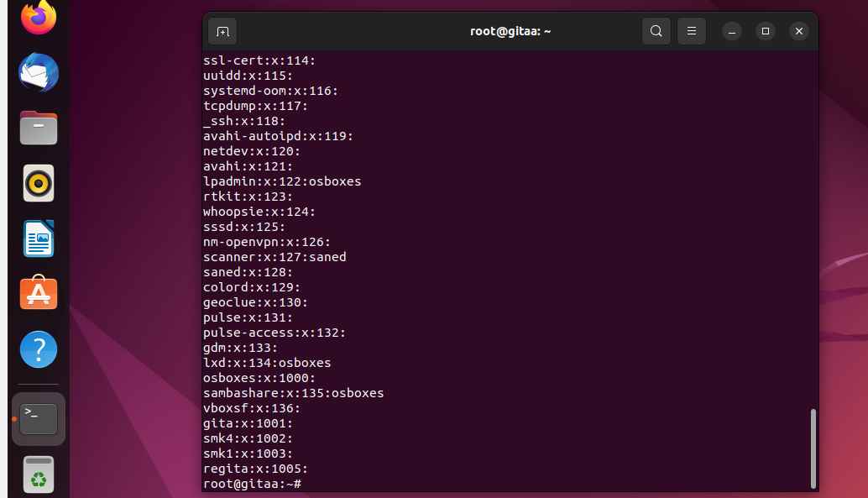Image resolution: width=868 pixels, height=498 pixels.
Task: Open Thunderbird mail from the dock
Action: 39,72
